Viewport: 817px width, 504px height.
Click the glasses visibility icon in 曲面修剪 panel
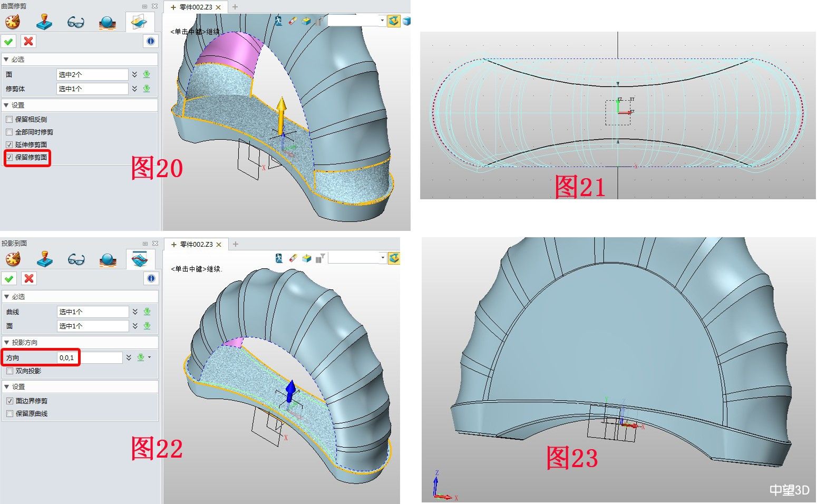(x=75, y=22)
